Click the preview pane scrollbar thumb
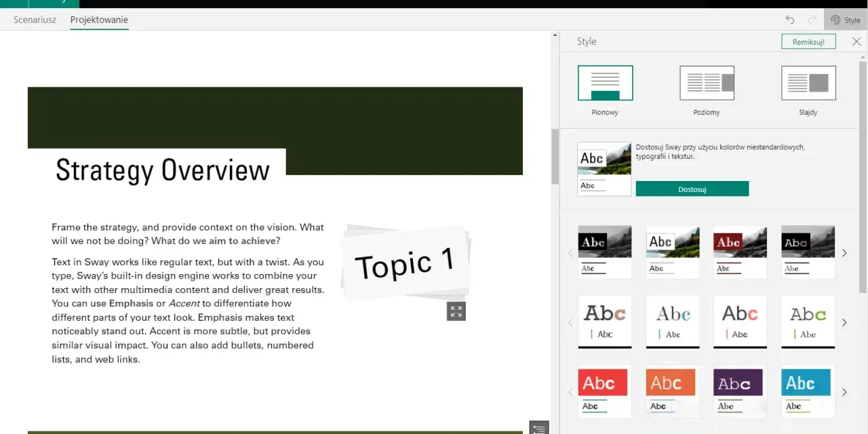This screenshot has width=868, height=434. [x=555, y=157]
